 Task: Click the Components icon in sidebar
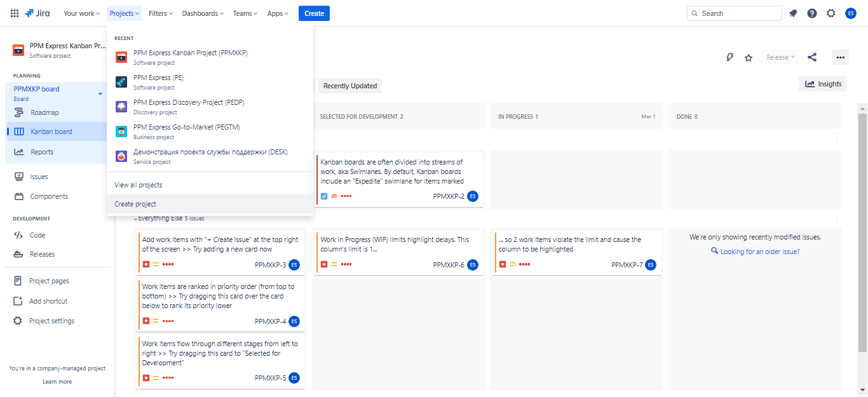pos(18,196)
